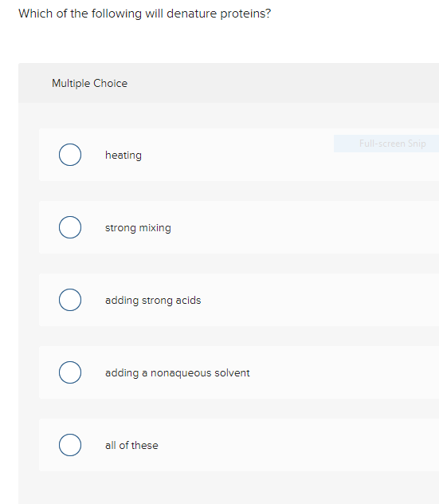Click empty space in strong acids option card

coord(305,300)
